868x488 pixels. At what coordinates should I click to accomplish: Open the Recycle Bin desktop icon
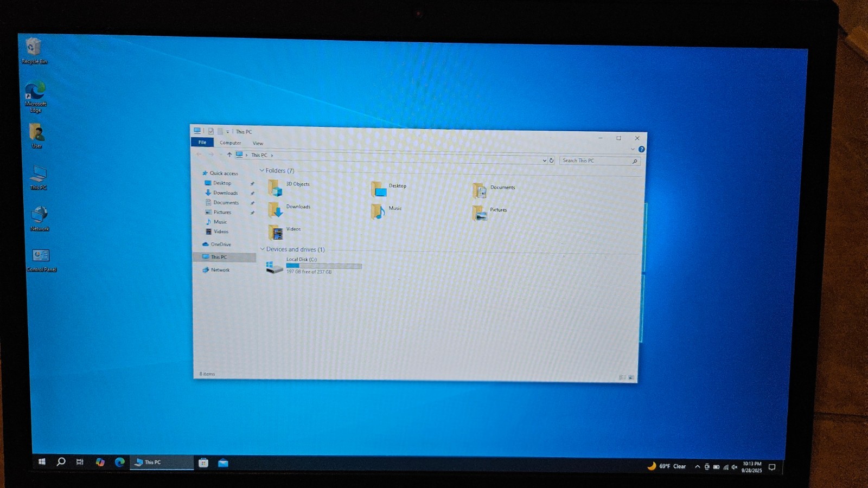pos(34,50)
